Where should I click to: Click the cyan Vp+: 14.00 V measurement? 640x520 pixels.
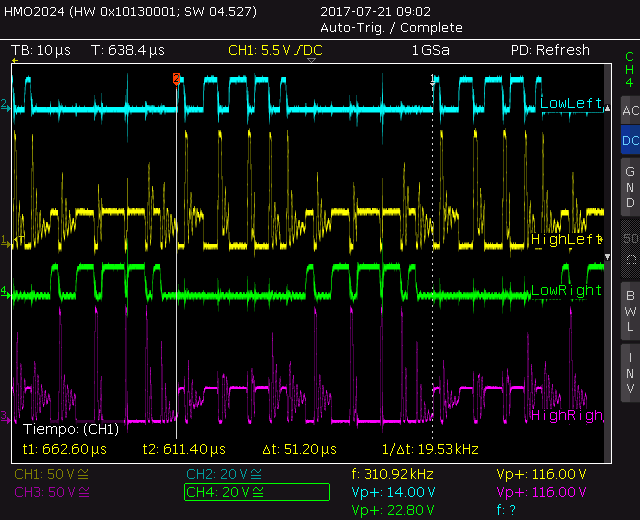point(393,492)
